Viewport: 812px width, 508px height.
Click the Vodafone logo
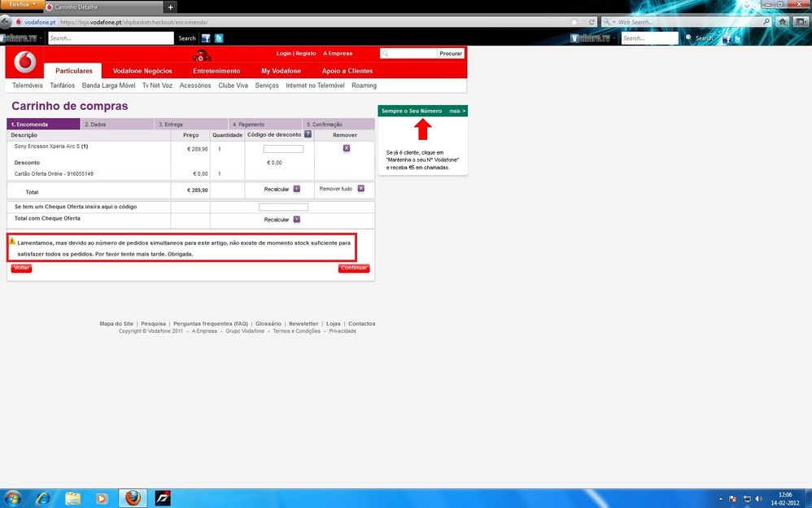click(x=25, y=63)
